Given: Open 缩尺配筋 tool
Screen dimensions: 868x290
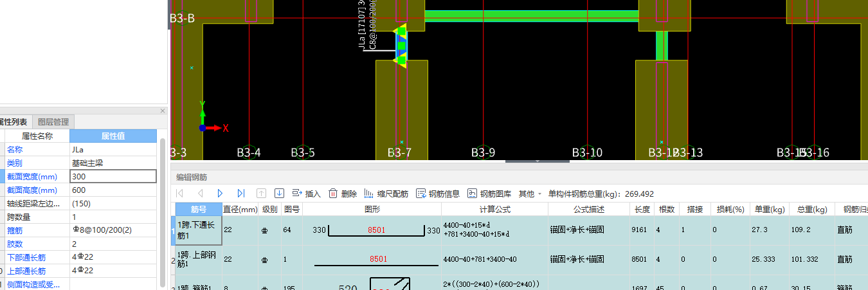Looking at the screenshot, I should tap(386, 194).
